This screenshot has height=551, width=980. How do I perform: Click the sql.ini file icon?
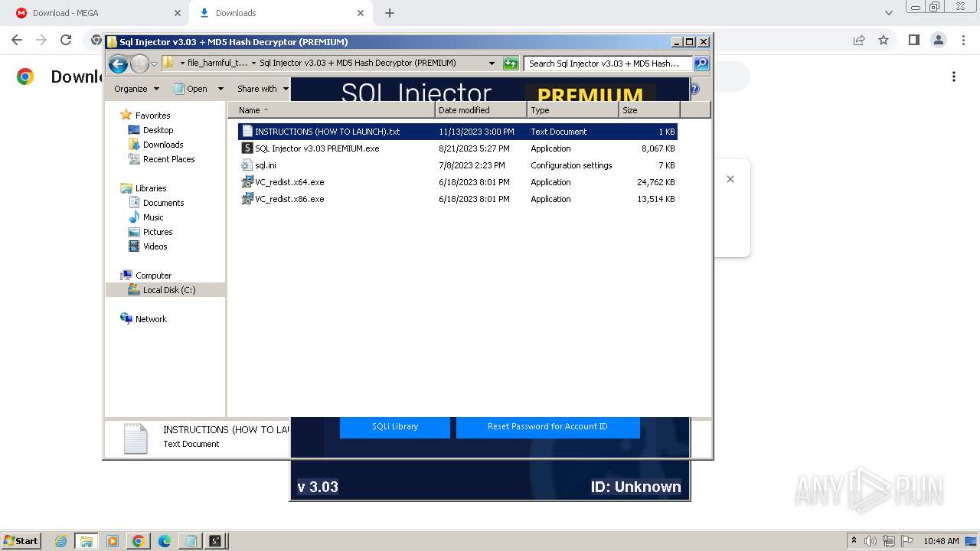click(247, 165)
